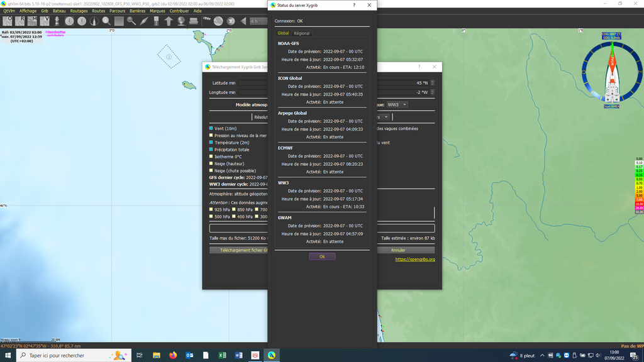Open Outlook from the taskbar

pyautogui.click(x=189, y=356)
